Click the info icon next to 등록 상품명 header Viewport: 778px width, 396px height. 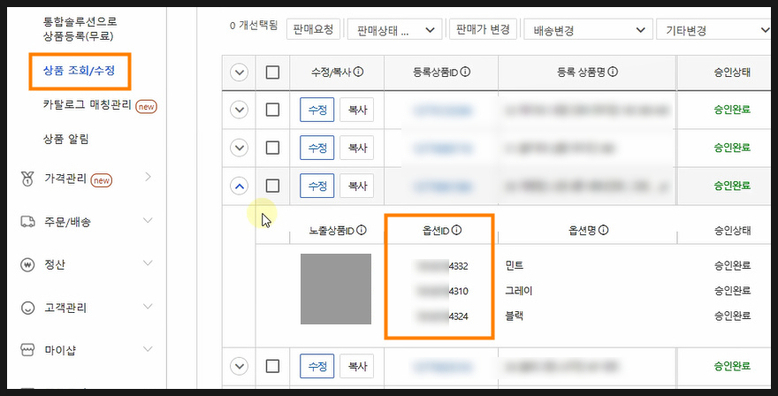613,72
